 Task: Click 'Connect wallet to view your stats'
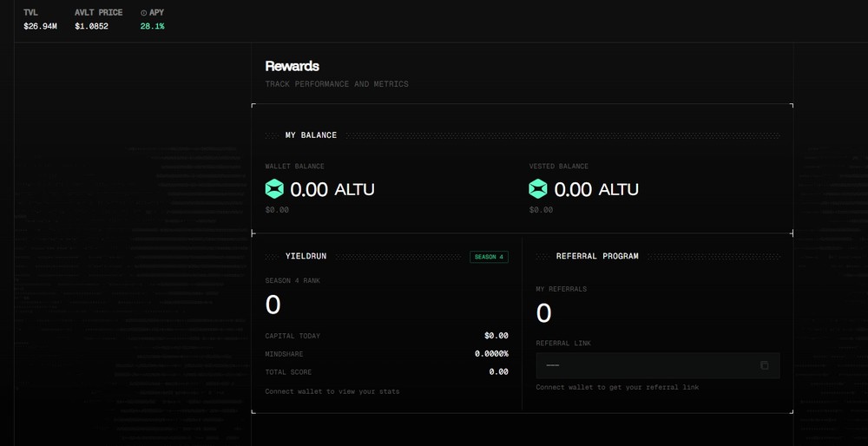332,391
